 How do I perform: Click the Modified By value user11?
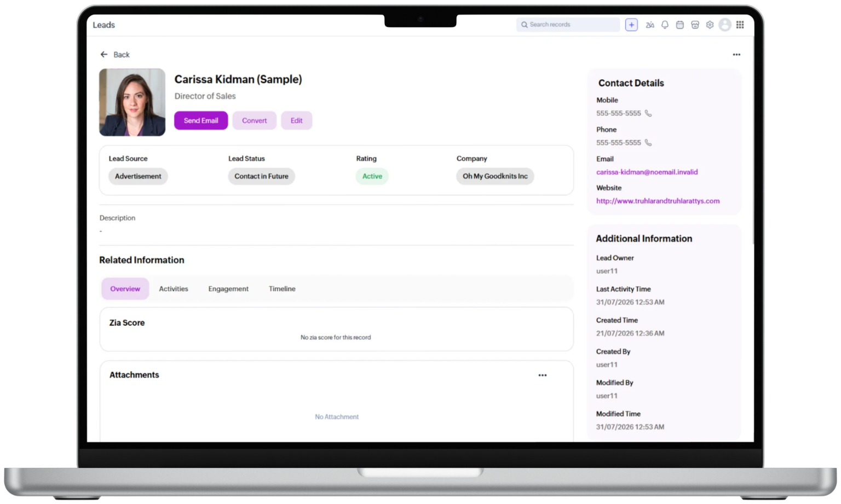[607, 396]
